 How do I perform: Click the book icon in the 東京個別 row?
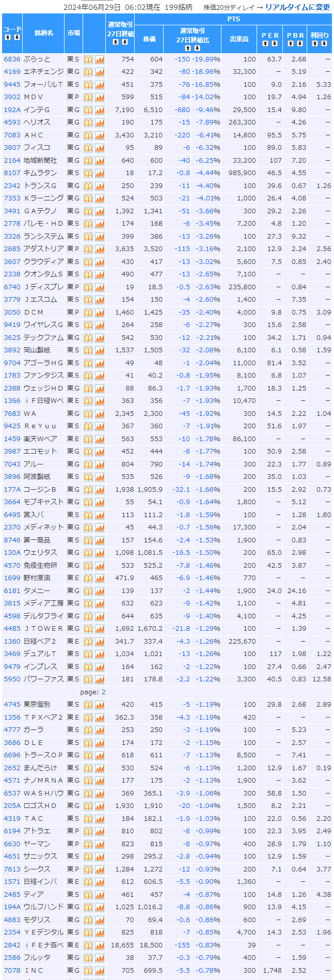point(88,705)
